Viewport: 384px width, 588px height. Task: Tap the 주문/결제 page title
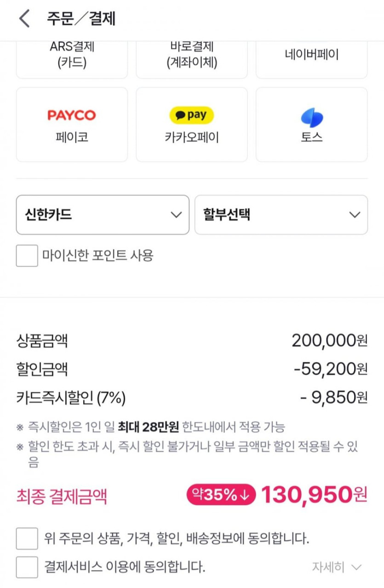pyautogui.click(x=81, y=19)
